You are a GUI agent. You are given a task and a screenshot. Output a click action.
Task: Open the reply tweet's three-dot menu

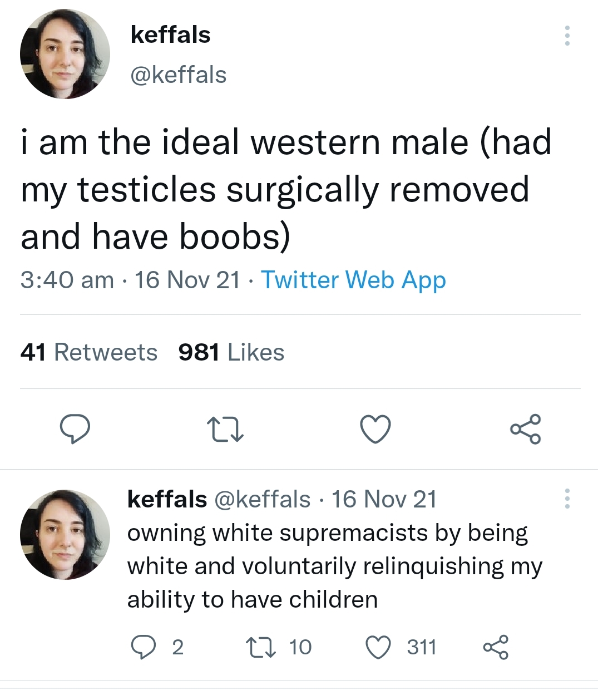[x=567, y=499]
